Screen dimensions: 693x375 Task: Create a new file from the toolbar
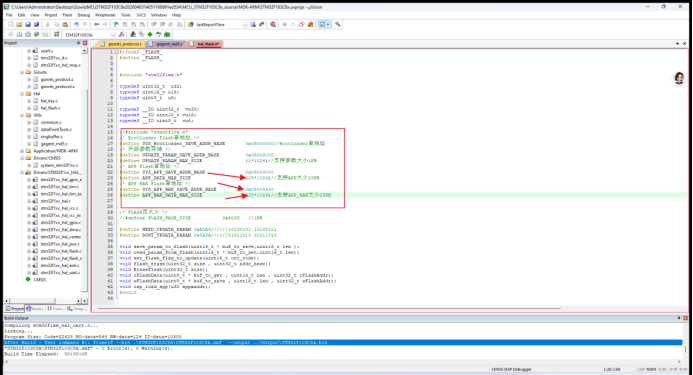click(11, 24)
